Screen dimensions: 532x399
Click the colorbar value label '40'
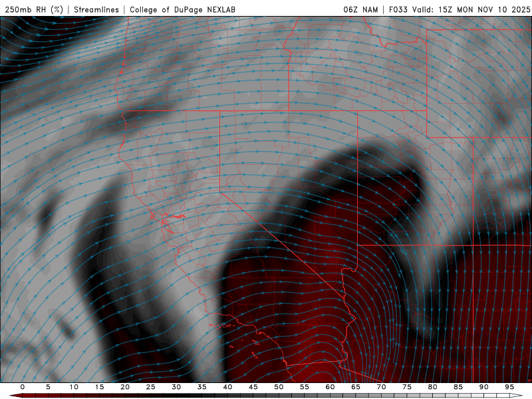[227, 387]
